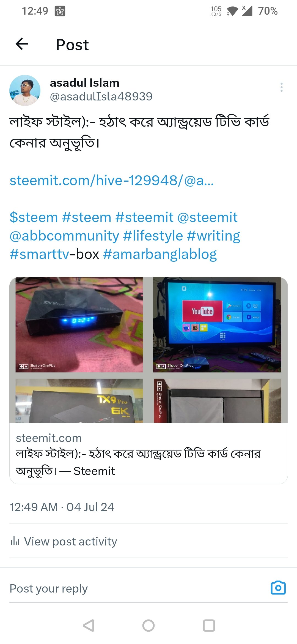Open the #lifestyle hashtag
Screen dimensions: 297x644
pyautogui.click(x=153, y=236)
